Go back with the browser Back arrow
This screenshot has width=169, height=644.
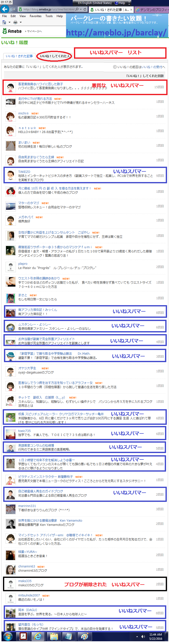4,9
